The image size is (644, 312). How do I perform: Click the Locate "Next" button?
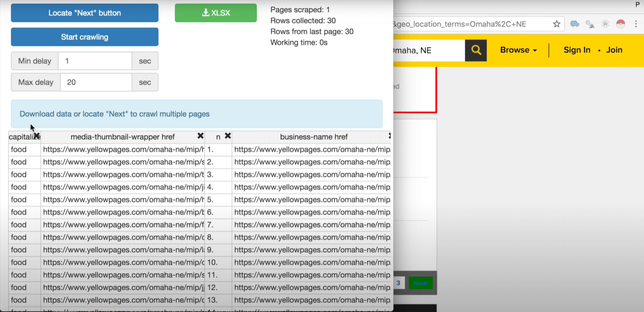[84, 13]
